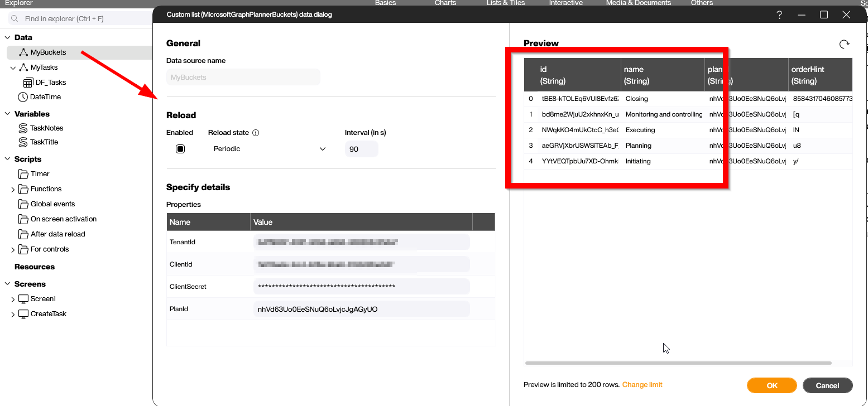Expand the Screen1 node
Screen dimensions: 868x406
[x=13, y=299]
